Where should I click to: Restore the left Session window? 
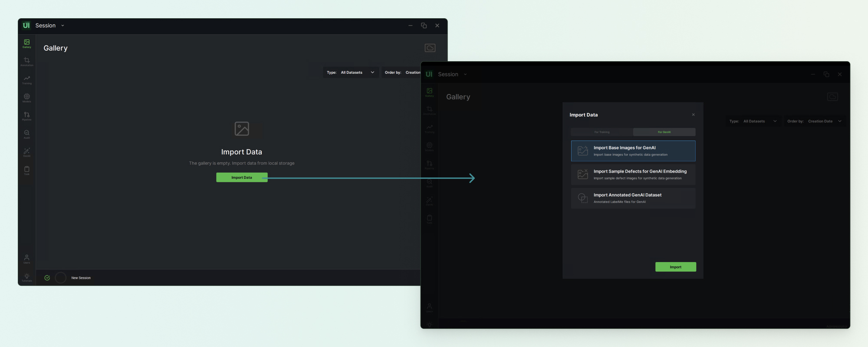click(424, 26)
